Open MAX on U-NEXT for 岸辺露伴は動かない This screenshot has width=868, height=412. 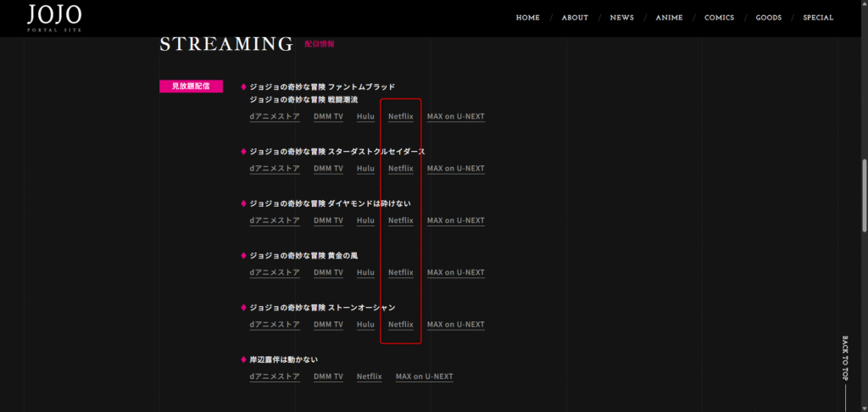(x=424, y=377)
